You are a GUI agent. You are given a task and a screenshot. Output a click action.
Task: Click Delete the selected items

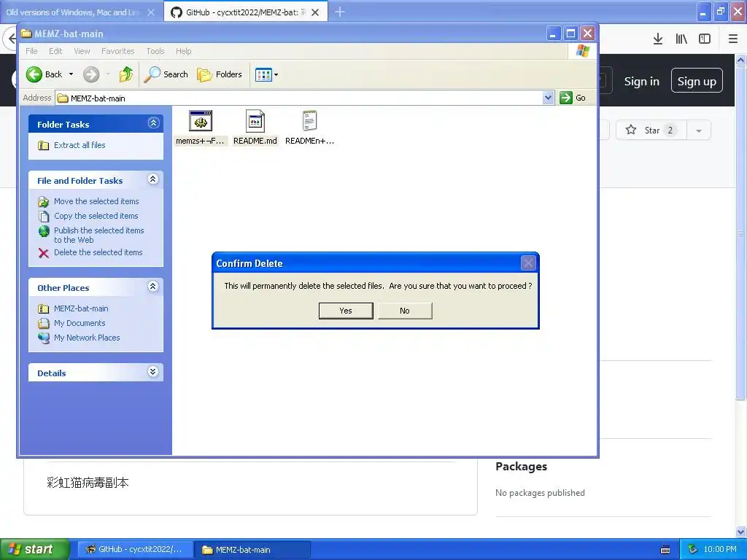coord(98,252)
